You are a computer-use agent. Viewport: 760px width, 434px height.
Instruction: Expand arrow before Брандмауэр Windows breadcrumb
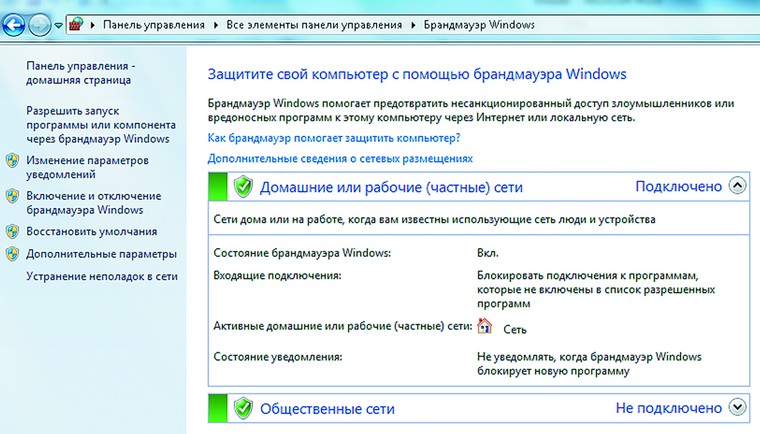pos(413,25)
